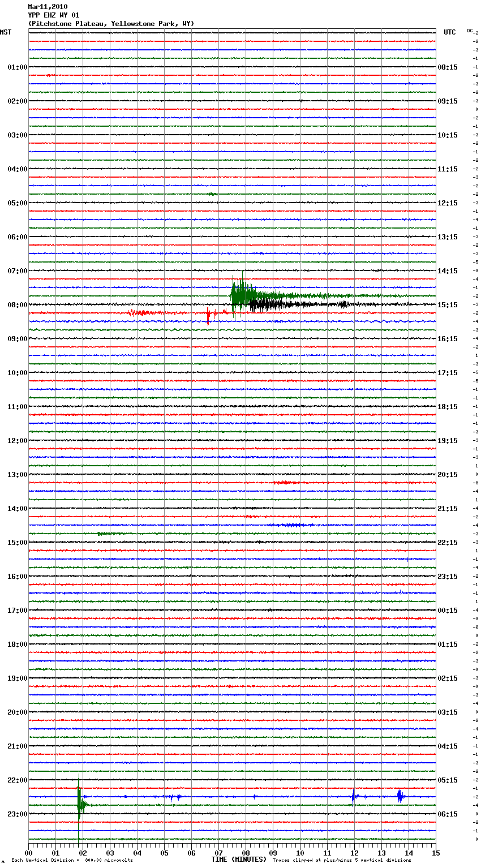Select the 13:00 MST time label
This screenshot has width=481, height=868.
click(18, 475)
